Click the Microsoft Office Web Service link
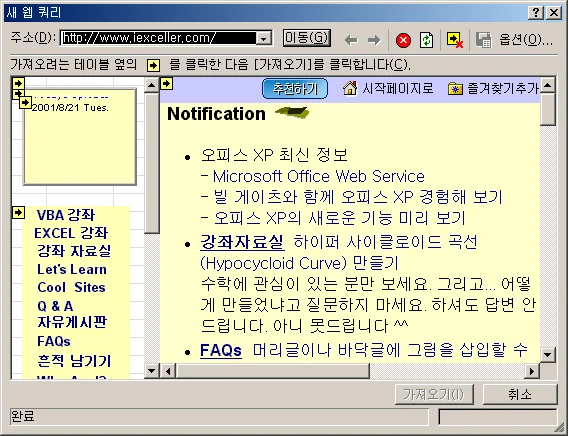568x436 pixels. [x=318, y=176]
